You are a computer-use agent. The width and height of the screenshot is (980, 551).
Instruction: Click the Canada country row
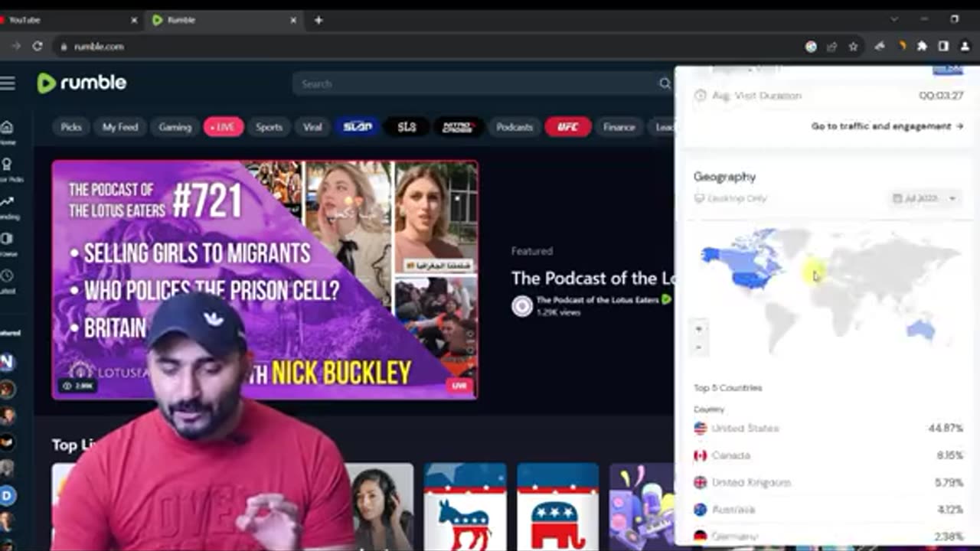tap(828, 455)
